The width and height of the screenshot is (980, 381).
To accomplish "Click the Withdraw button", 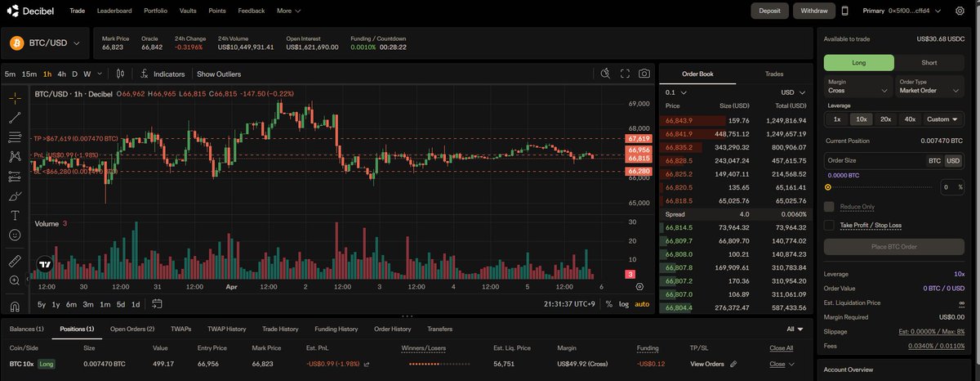I will tap(813, 11).
